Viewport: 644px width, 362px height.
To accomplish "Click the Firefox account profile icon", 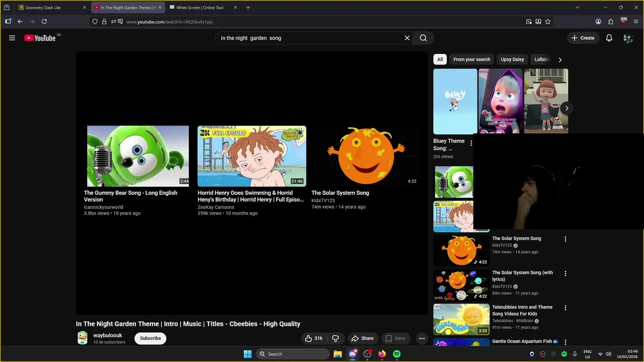I will point(598,22).
